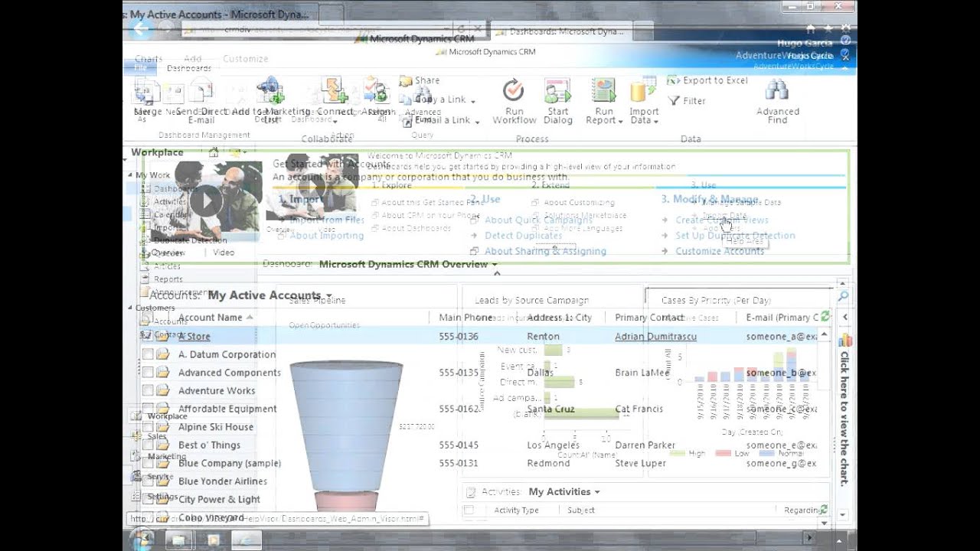Screen dimensions: 980x551
Task: Click the Run Workflow ribbon icon
Action: [514, 90]
